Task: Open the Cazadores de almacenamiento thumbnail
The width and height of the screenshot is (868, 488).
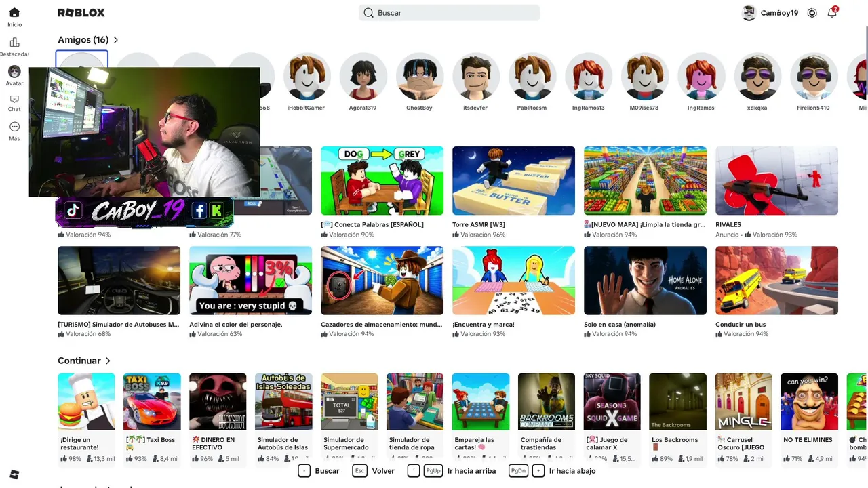Action: point(382,281)
